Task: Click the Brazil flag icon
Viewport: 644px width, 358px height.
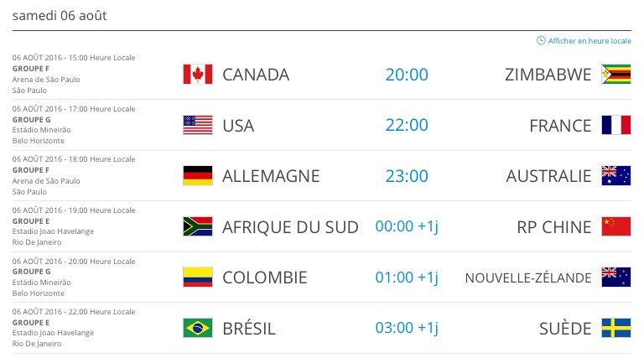Action: tap(197, 328)
